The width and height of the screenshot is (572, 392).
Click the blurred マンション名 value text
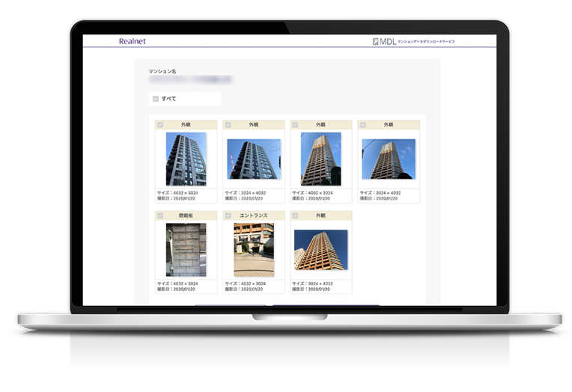[190, 79]
